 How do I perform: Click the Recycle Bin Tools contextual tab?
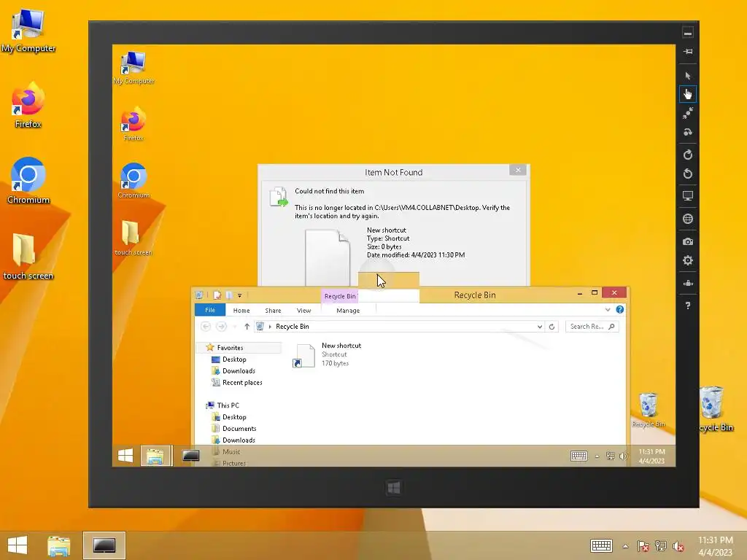[340, 296]
